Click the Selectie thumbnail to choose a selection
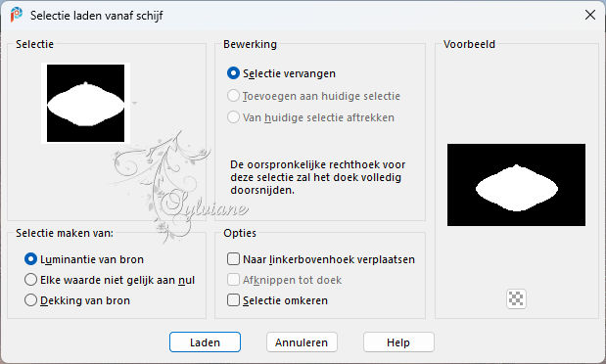The height and width of the screenshot is (364, 606). tap(86, 103)
